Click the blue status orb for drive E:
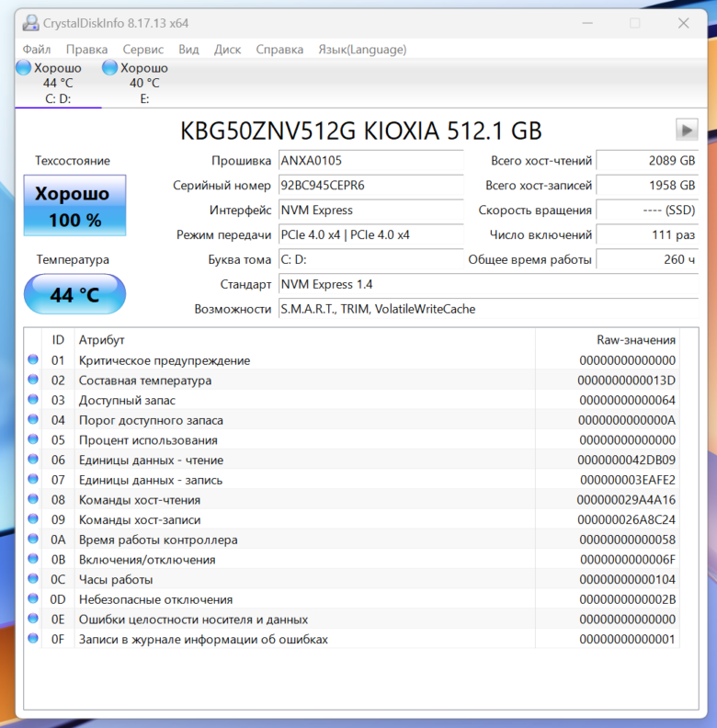Viewport: 717px width, 728px height. 109,68
